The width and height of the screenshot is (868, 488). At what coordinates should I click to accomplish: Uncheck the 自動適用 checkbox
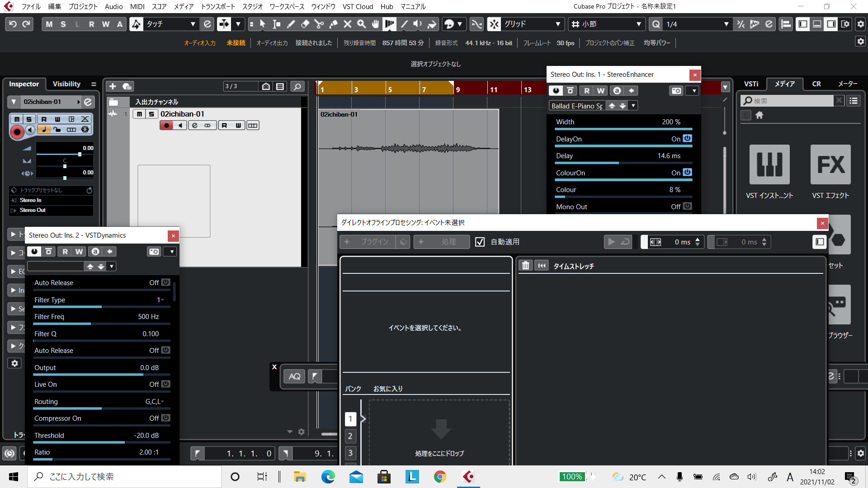[480, 242]
